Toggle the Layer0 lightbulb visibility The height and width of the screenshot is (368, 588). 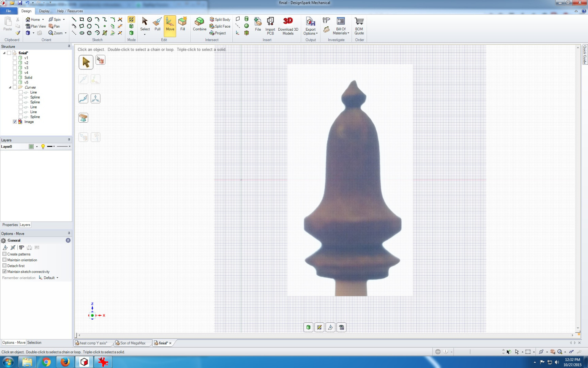pyautogui.click(x=43, y=147)
